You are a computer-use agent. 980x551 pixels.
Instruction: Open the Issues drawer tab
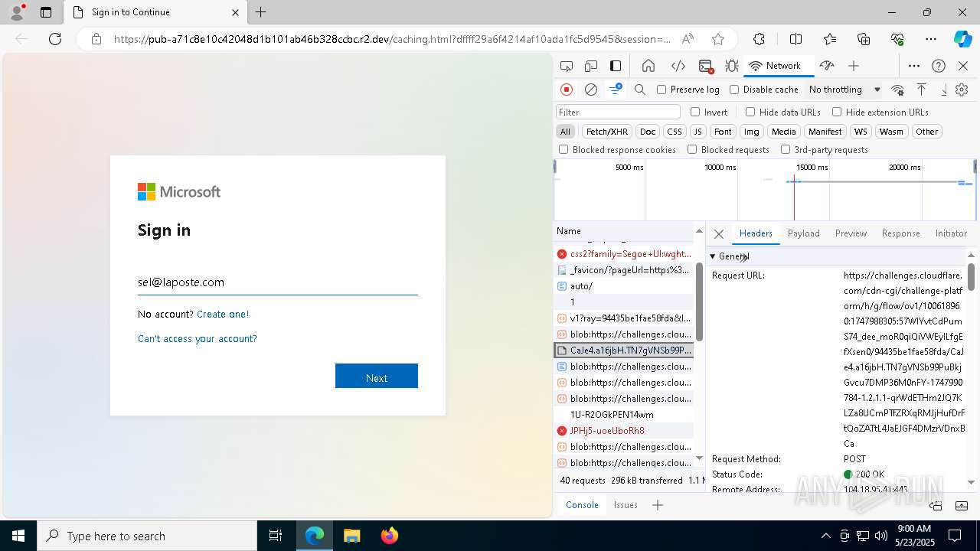626,505
